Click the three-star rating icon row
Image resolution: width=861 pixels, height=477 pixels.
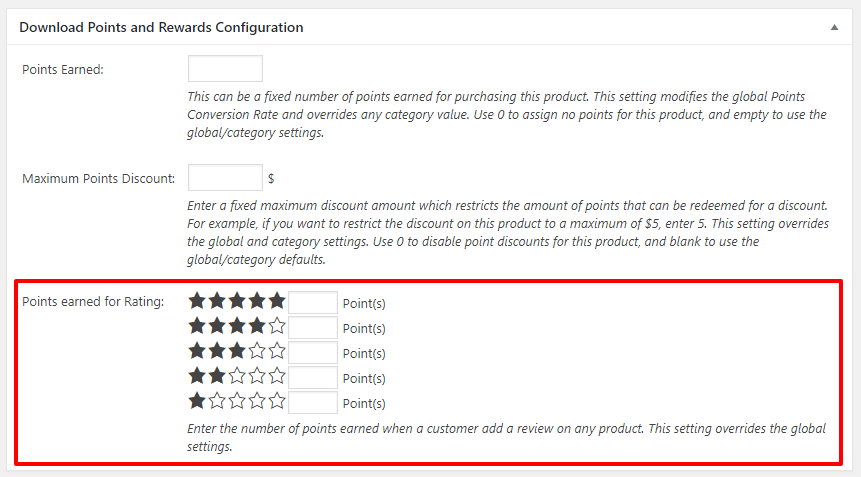pyautogui.click(x=237, y=351)
